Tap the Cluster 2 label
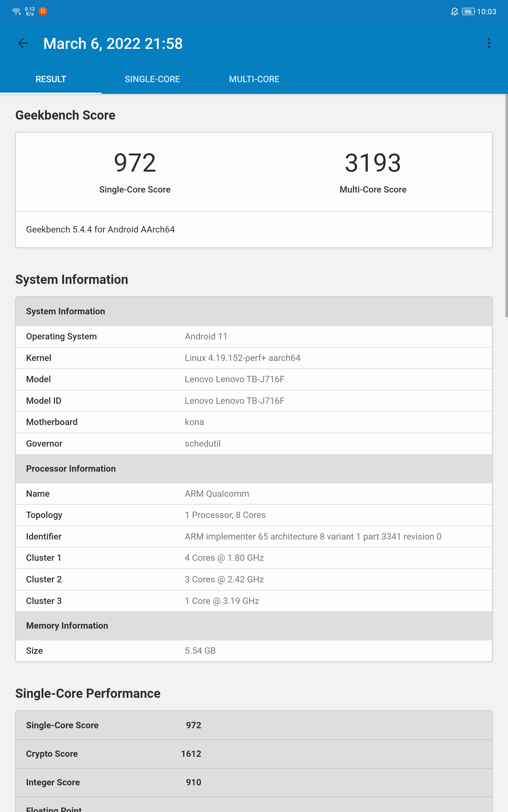The height and width of the screenshot is (812, 508). 44,579
